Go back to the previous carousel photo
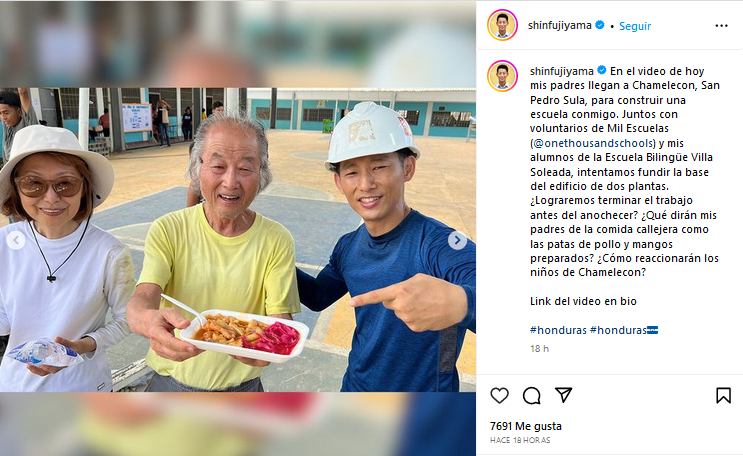Screen dimensions: 743x456 [16, 240]
